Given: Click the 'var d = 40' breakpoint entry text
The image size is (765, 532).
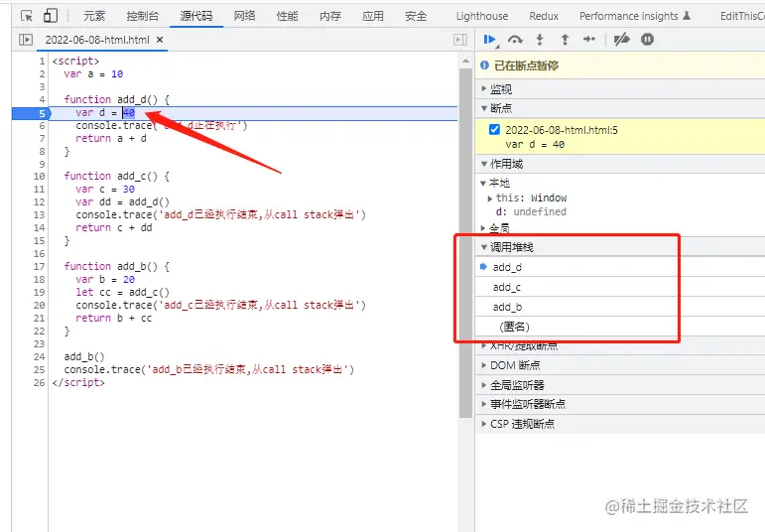Looking at the screenshot, I should 535,145.
